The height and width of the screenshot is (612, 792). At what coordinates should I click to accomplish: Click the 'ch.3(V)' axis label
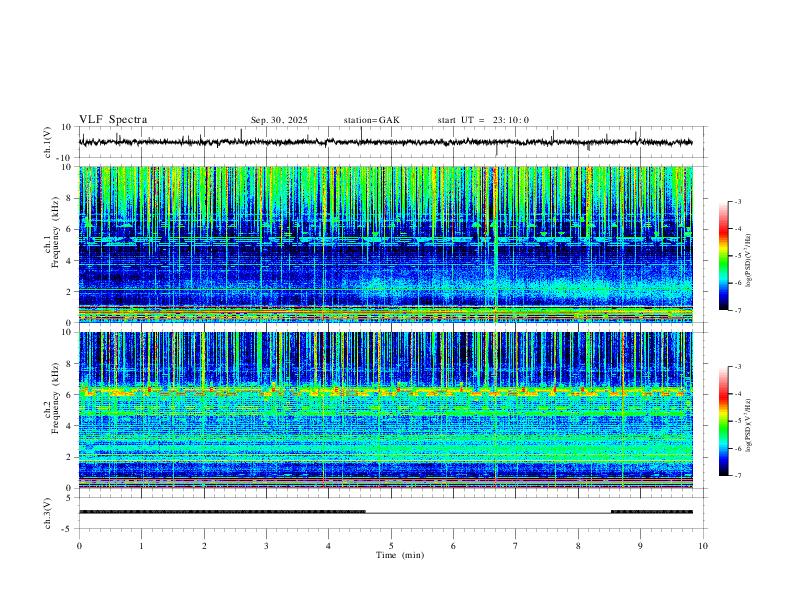[x=48, y=514]
